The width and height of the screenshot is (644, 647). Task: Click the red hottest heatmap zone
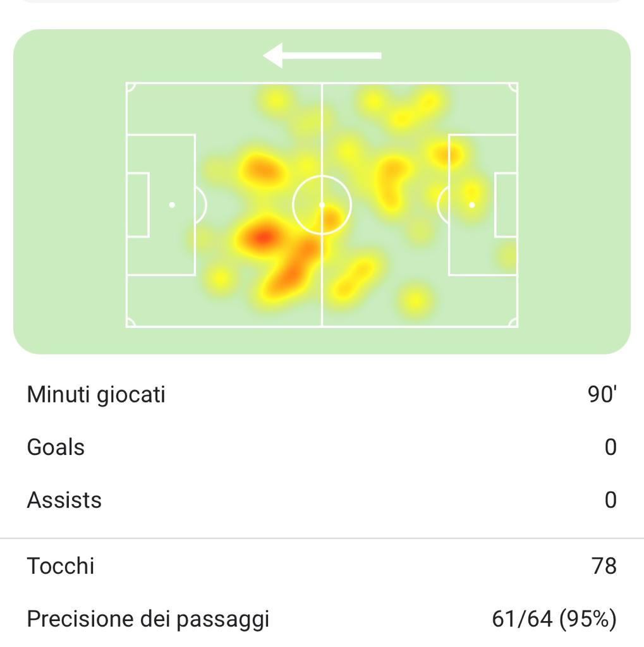coord(262,237)
